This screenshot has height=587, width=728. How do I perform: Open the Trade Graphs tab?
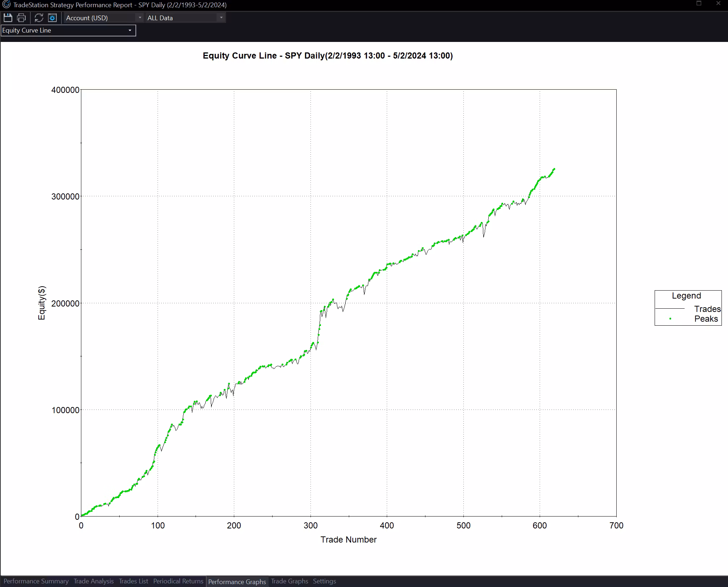click(x=290, y=581)
